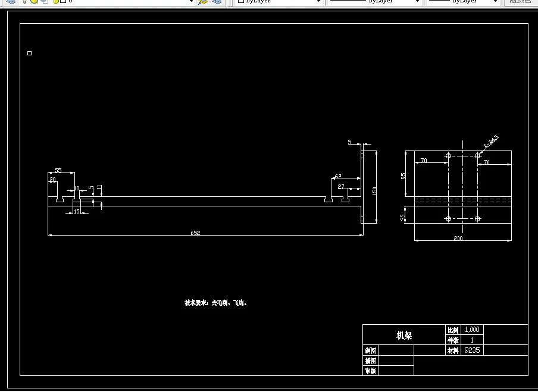Select the 55 dimension text
The image size is (538, 392).
pyautogui.click(x=58, y=170)
